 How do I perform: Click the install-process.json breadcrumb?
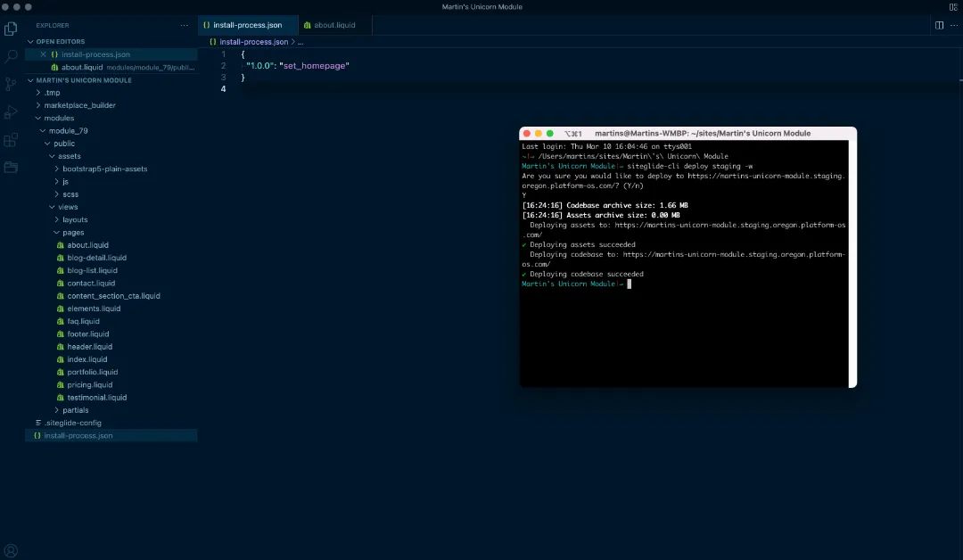[x=253, y=41]
